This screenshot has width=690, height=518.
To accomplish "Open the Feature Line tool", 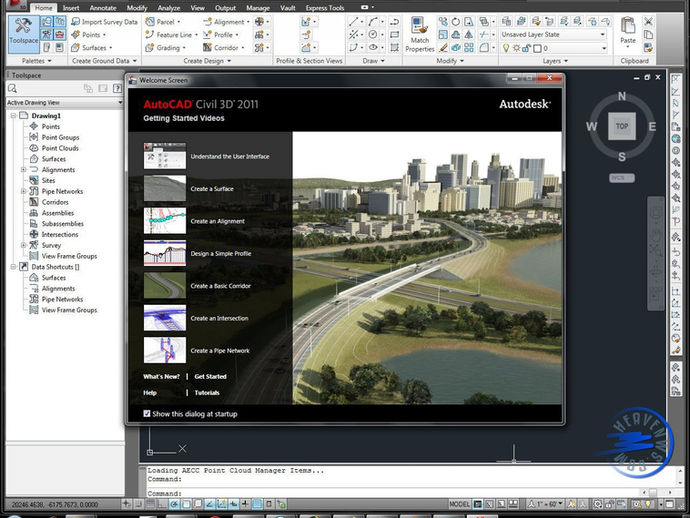I will pos(172,34).
